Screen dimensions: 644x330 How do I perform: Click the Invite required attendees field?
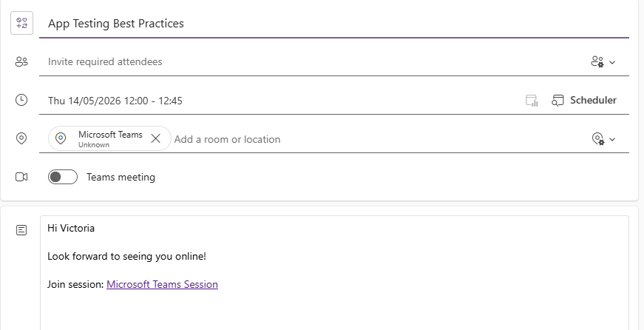pyautogui.click(x=296, y=62)
